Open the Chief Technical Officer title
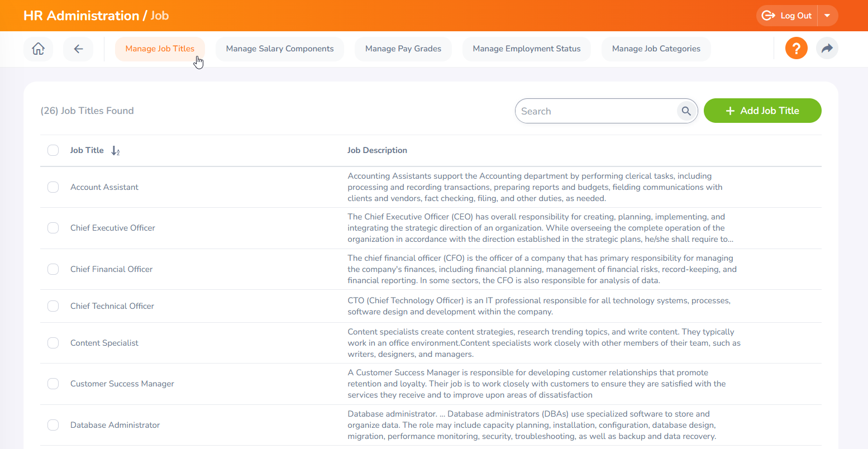Screen dimensions: 868x449 (112, 306)
